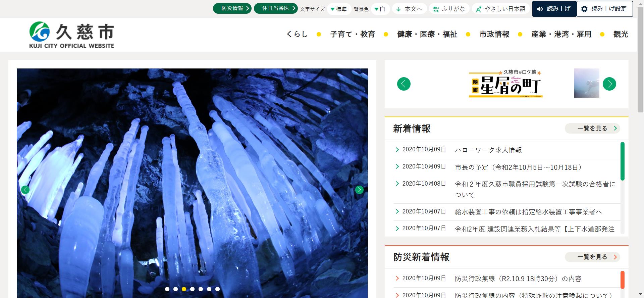Open the 星屑の町 movie banner
This screenshot has height=298, width=644.
click(505, 84)
